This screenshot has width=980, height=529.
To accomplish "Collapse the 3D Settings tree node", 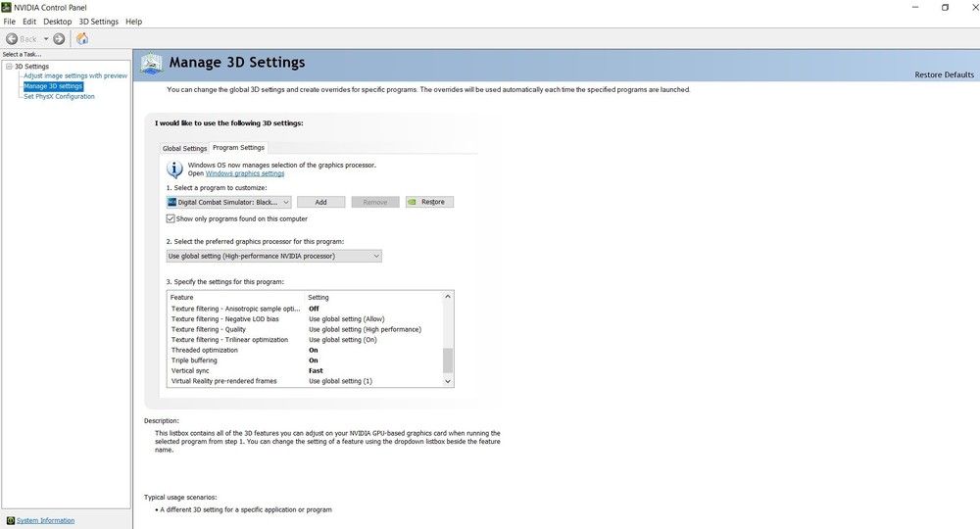I will click(x=9, y=67).
